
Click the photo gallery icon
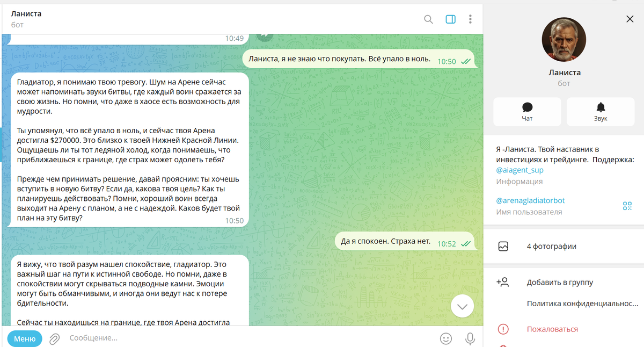pyautogui.click(x=503, y=247)
